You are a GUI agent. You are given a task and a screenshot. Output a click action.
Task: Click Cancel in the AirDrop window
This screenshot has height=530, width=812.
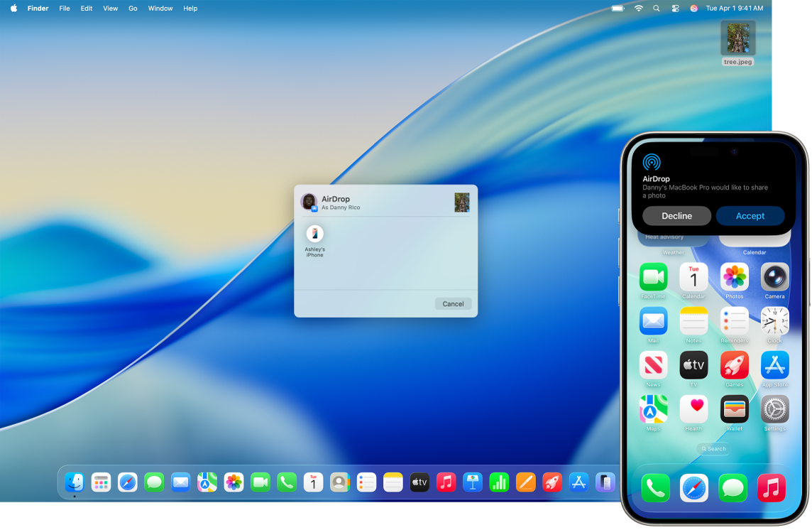click(x=453, y=303)
